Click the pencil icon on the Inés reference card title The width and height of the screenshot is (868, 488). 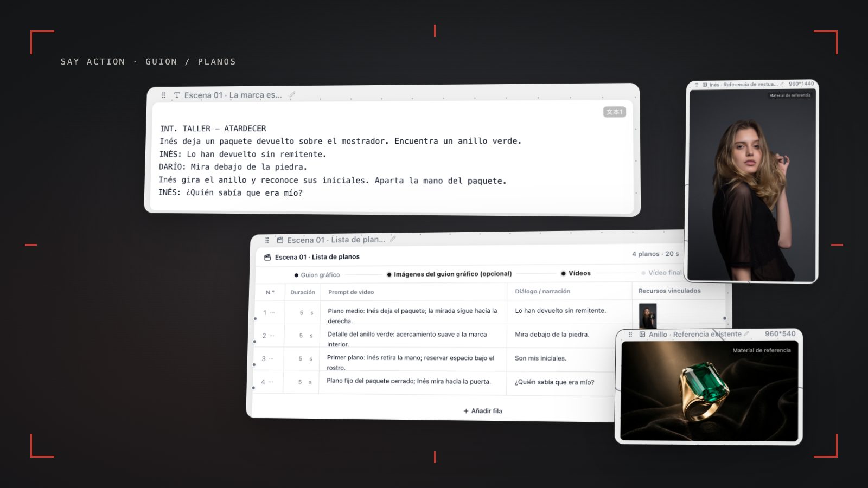coord(782,84)
